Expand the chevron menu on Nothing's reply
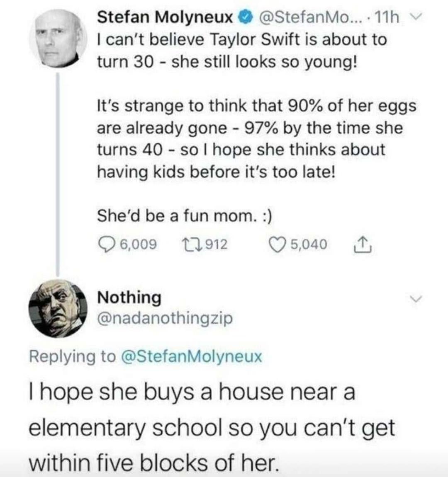Viewport: 448px width, 477px height. click(417, 298)
